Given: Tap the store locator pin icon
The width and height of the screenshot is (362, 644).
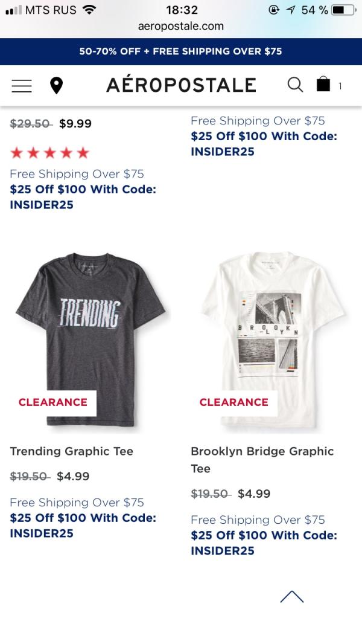Looking at the screenshot, I should 56,86.
